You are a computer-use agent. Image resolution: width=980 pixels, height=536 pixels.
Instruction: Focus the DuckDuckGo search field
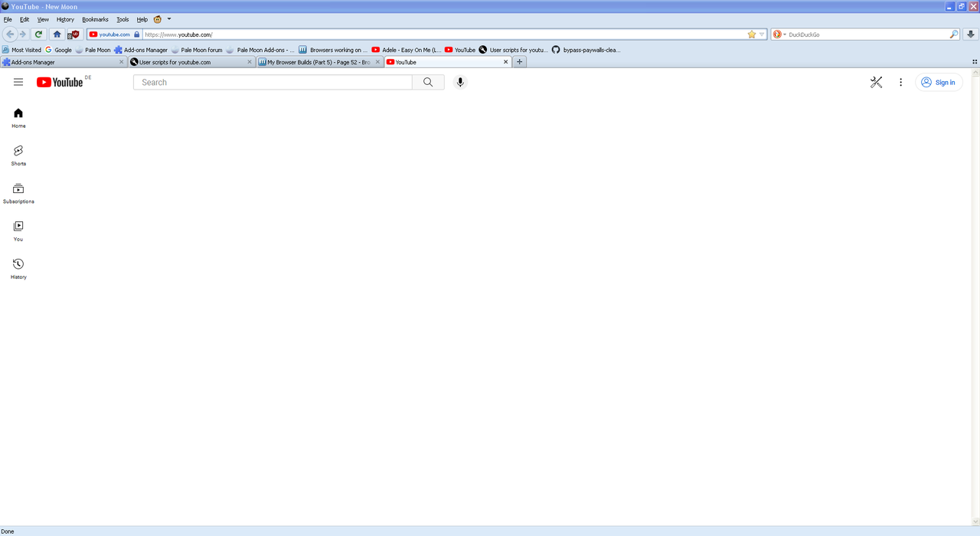click(868, 34)
